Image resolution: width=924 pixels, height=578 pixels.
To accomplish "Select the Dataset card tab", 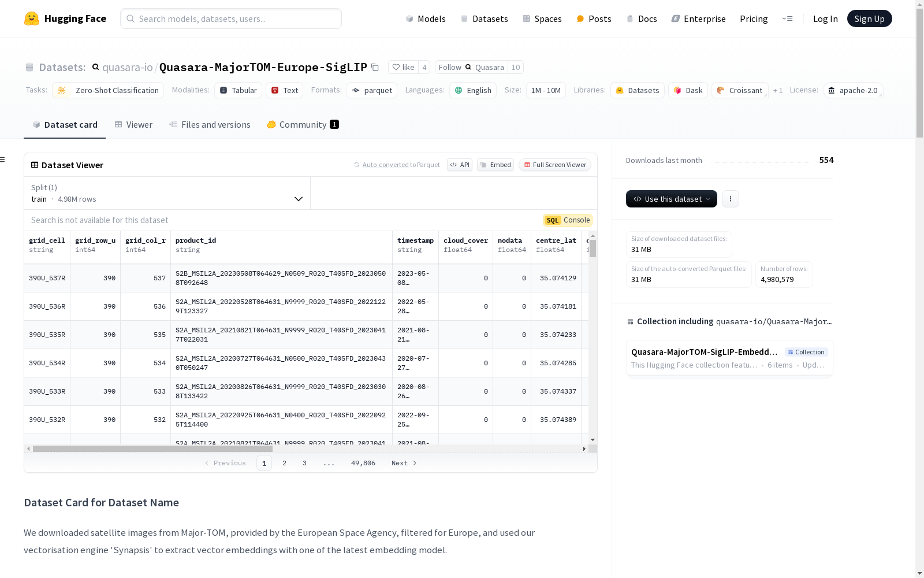I will tap(65, 125).
